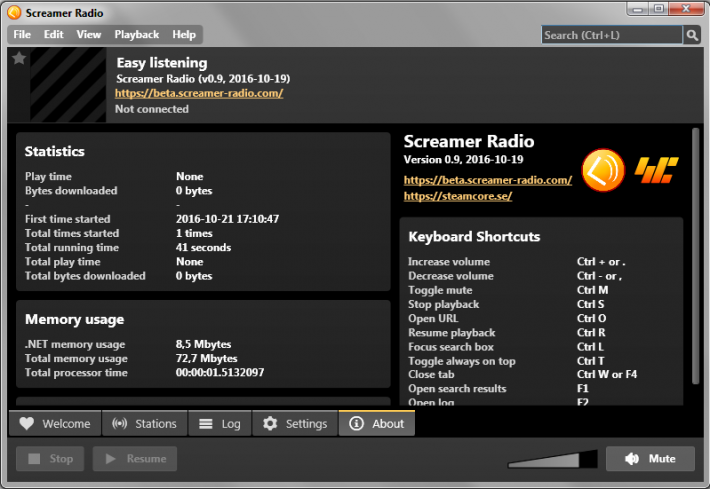Switch to the Settings tab

pyautogui.click(x=295, y=423)
